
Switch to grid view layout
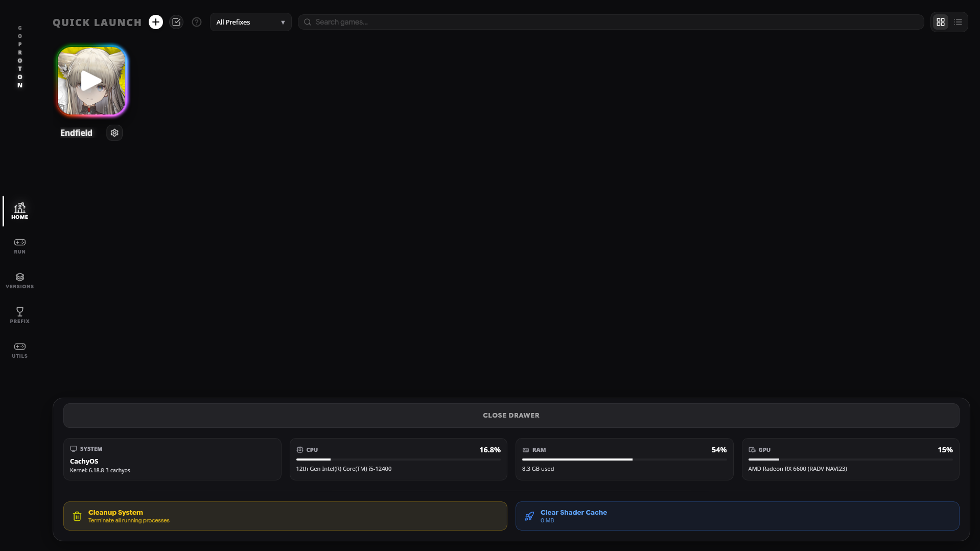tap(941, 22)
